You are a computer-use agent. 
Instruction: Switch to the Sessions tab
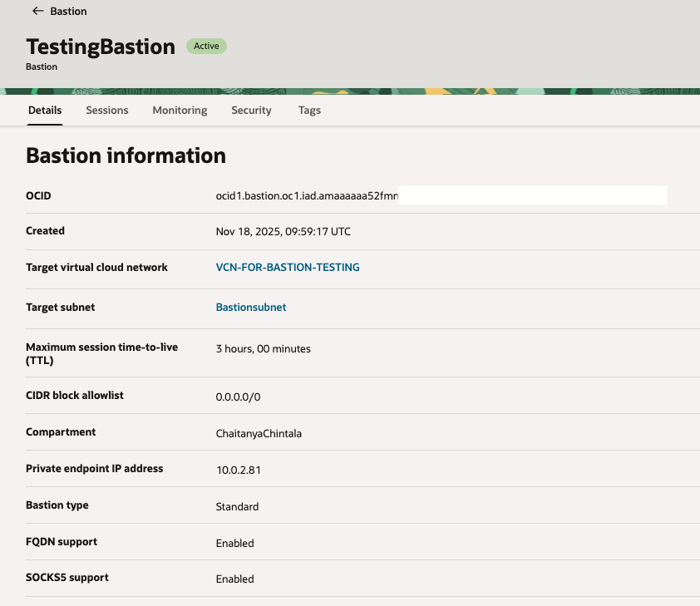107,110
